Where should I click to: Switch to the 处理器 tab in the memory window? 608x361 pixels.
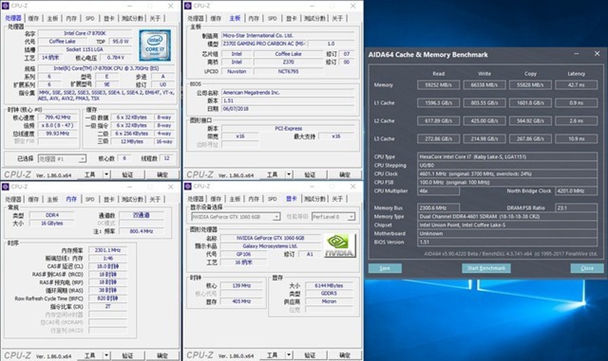pos(14,199)
